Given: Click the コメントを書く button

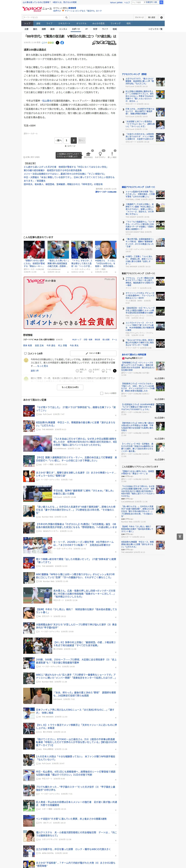Looking at the screenshot, I should click(x=93, y=353).
